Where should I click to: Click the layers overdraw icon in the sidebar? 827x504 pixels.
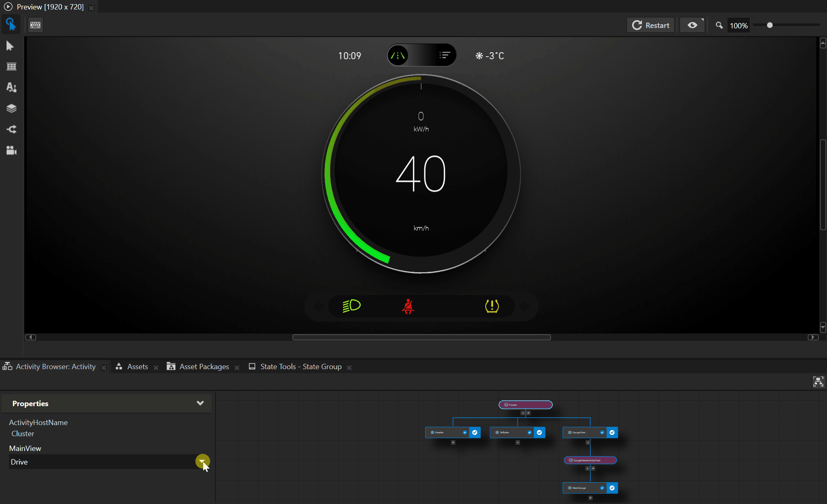click(11, 108)
